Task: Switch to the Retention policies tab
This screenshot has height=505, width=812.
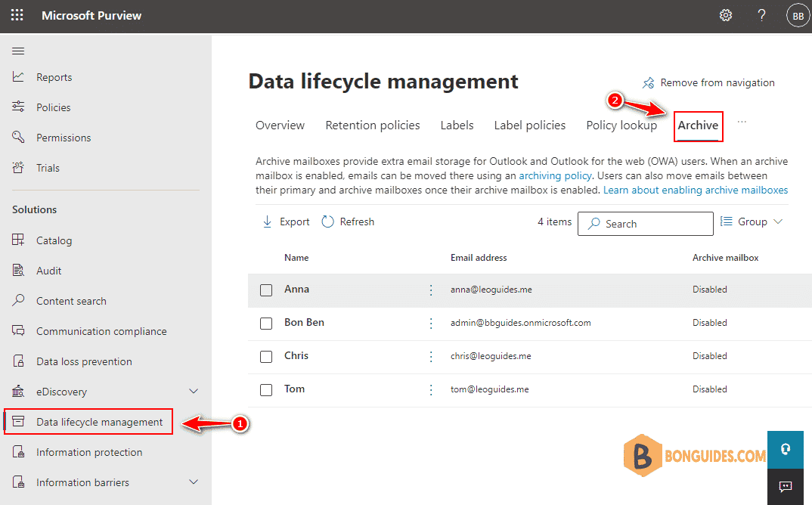Action: 372,125
